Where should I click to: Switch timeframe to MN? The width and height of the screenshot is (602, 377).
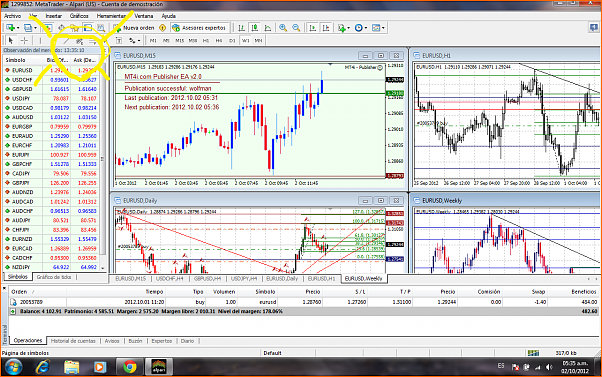pyautogui.click(x=258, y=40)
